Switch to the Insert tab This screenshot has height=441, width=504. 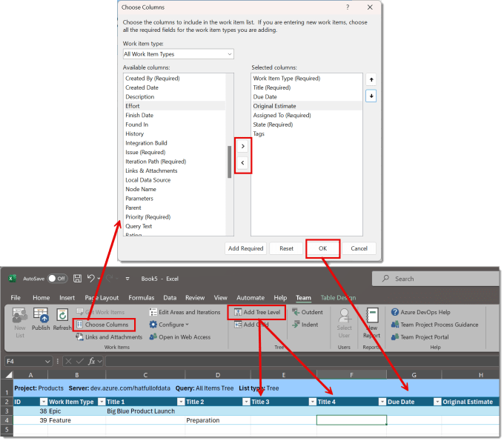coord(67,298)
